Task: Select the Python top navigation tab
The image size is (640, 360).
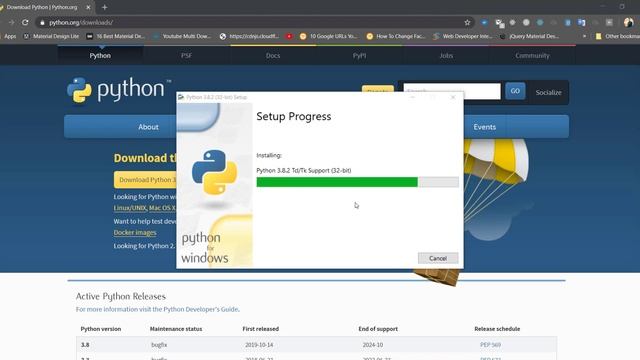Action: (100, 56)
